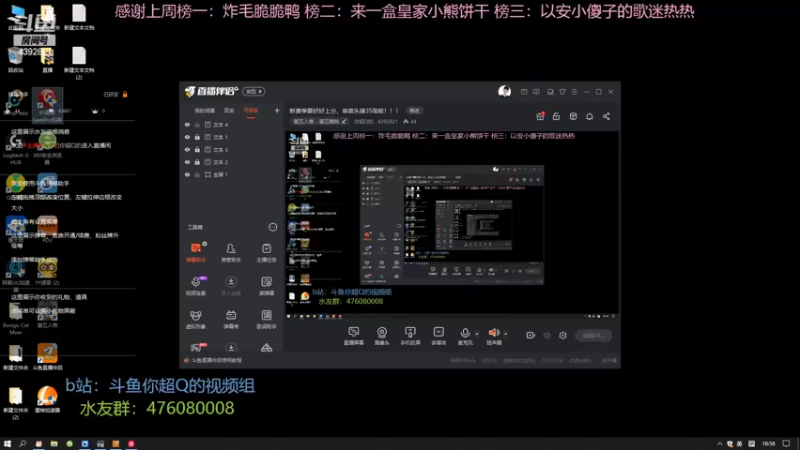
Task: Unlock the 文本 2 layer
Action: pyautogui.click(x=197, y=162)
